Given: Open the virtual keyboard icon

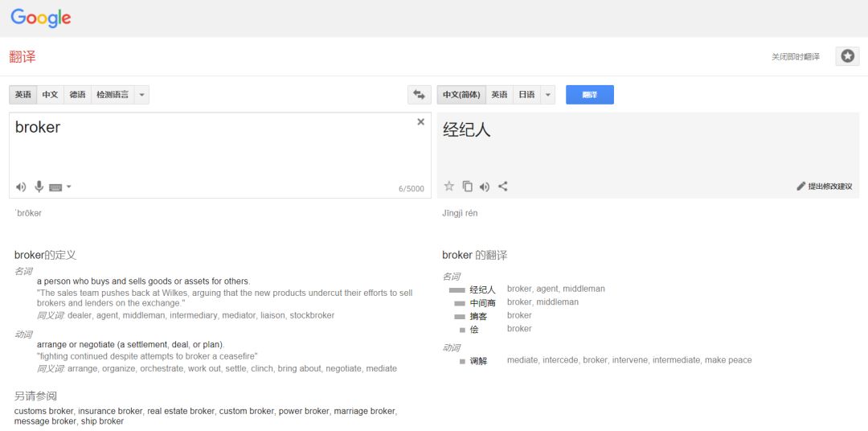Looking at the screenshot, I should [55, 187].
